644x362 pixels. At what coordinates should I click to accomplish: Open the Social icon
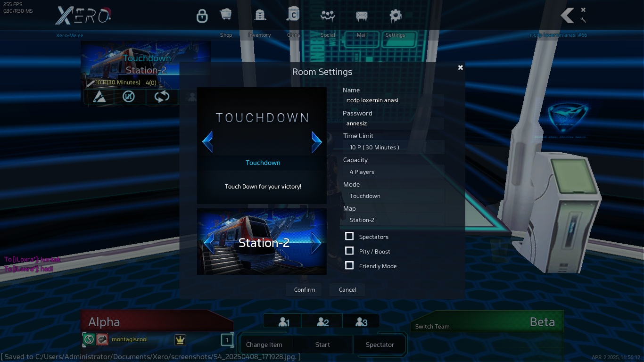pyautogui.click(x=328, y=16)
